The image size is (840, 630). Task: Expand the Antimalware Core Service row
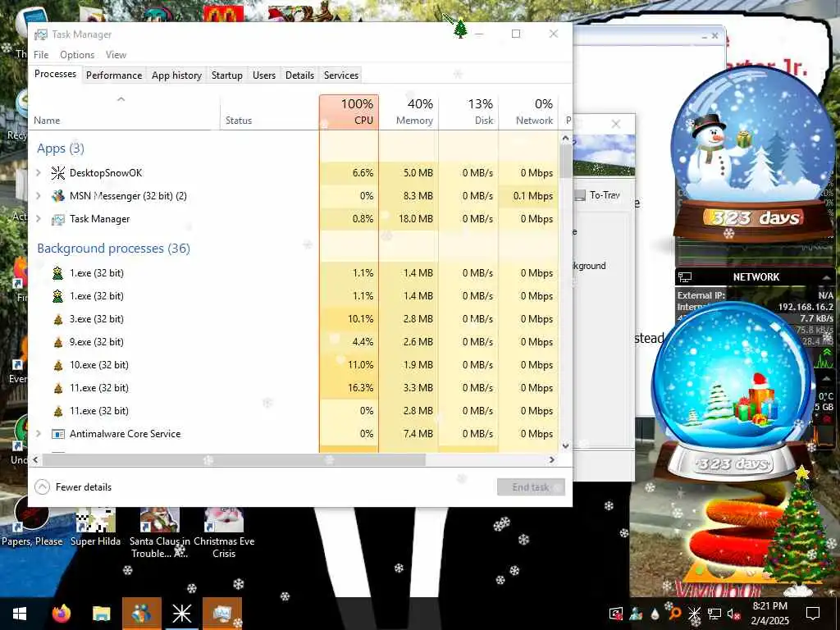[38, 434]
